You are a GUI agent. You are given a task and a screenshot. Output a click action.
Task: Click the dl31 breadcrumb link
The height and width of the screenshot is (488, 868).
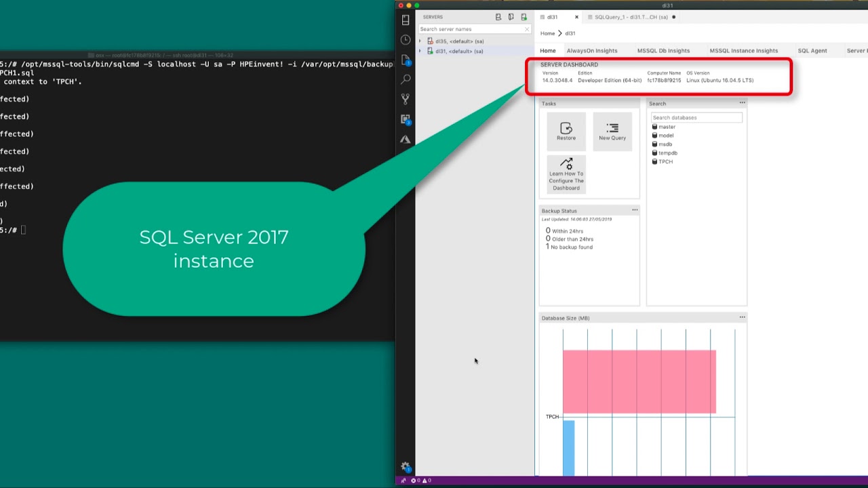click(570, 33)
